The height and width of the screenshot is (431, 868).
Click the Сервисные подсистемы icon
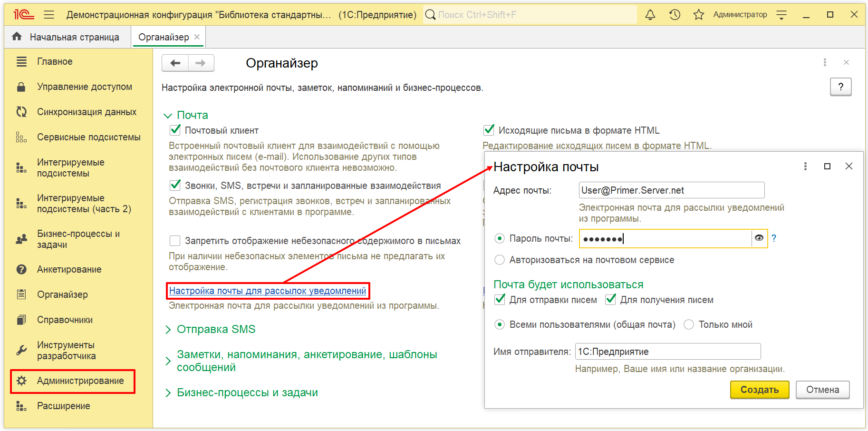point(21,137)
